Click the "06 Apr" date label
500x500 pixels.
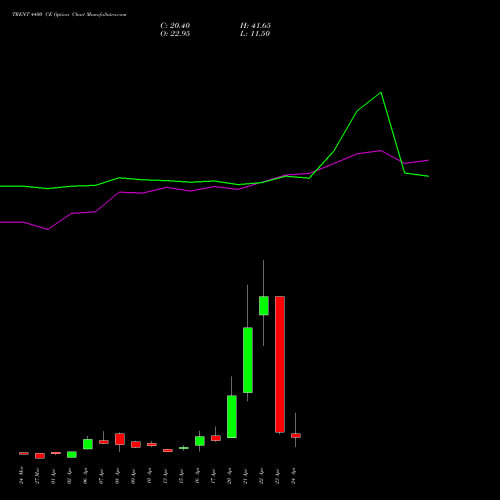click(x=85, y=476)
